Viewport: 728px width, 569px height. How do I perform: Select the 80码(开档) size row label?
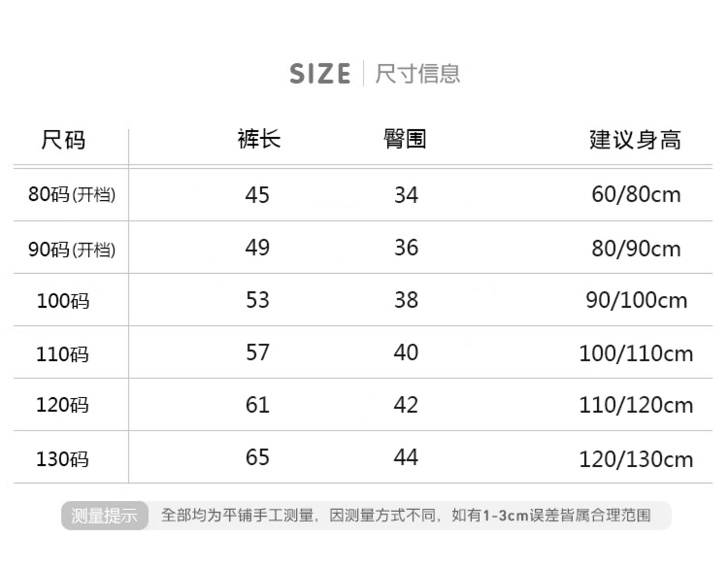click(x=72, y=195)
